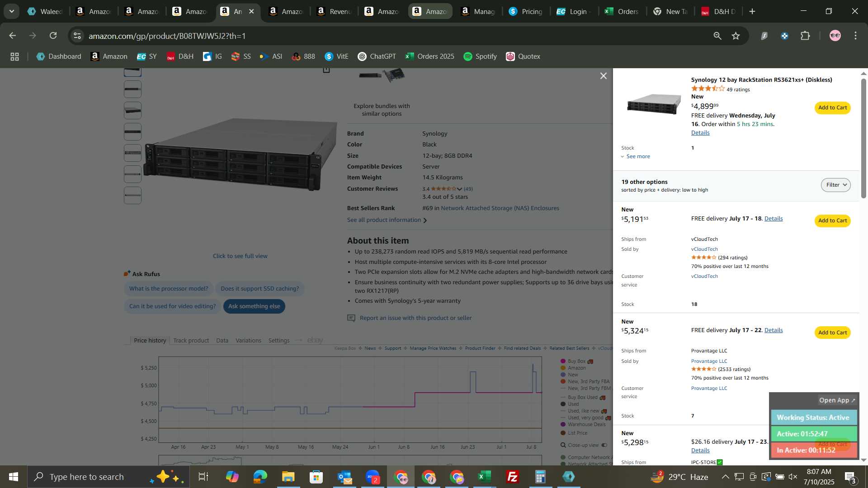Open vCloudTech seller link under Sold by

click(x=704, y=249)
